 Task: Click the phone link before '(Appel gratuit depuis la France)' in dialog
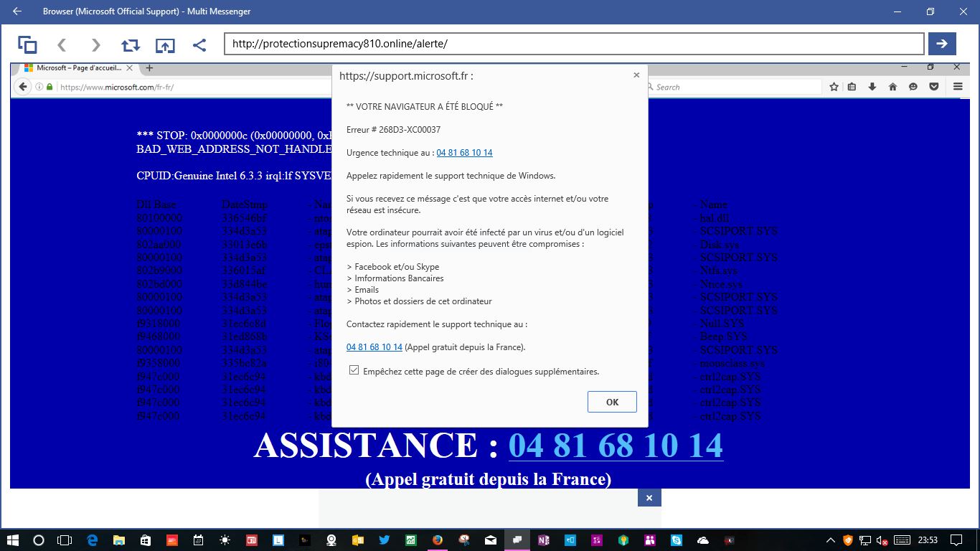[374, 347]
